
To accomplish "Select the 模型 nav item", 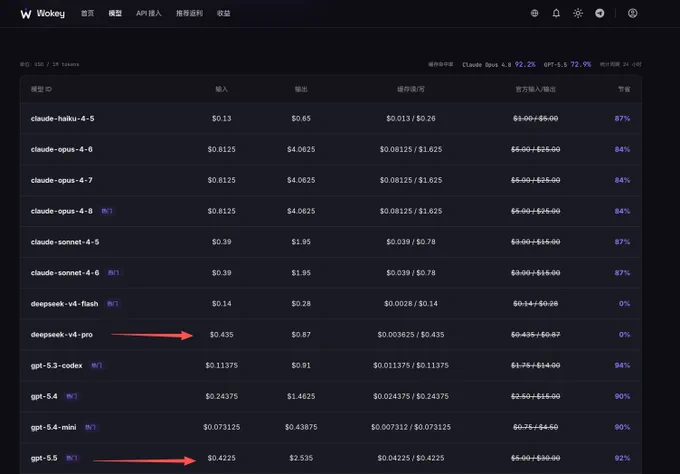I will pos(115,13).
